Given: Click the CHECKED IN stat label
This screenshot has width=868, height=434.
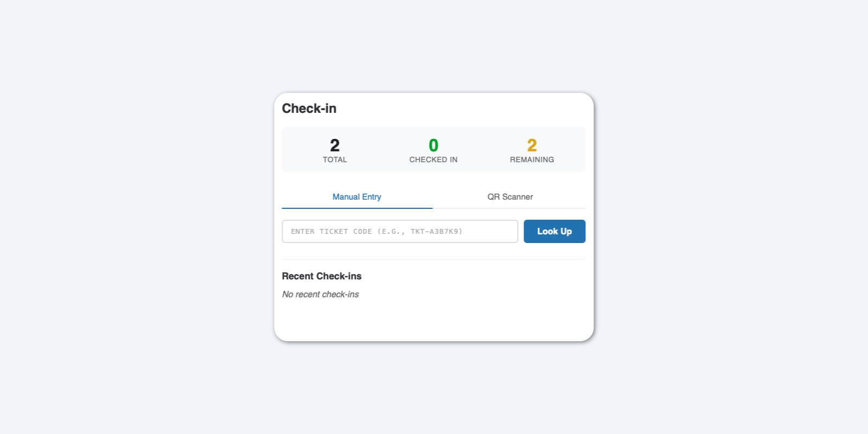Looking at the screenshot, I should point(433,159).
